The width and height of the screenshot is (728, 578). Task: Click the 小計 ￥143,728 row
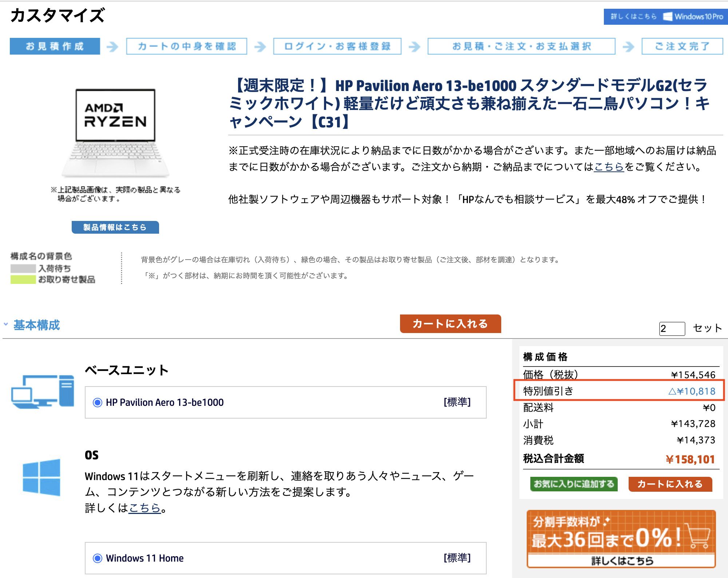[x=619, y=424]
